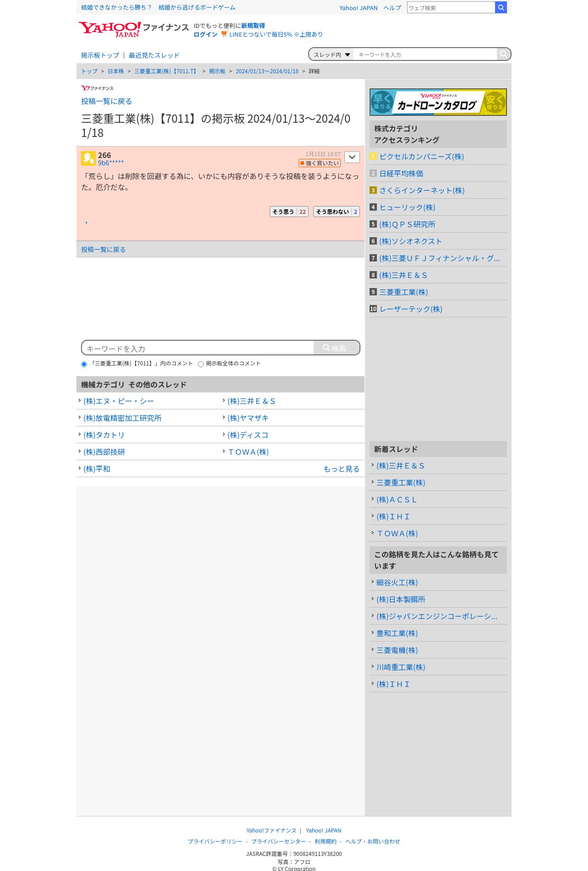Open ranking 7 (株)三菱ＵＦＪフィナンシャル
The height and width of the screenshot is (871, 588).
440,258
